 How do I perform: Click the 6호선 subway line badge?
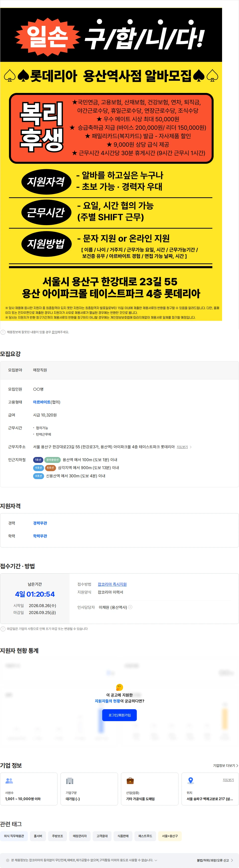pos(50,468)
